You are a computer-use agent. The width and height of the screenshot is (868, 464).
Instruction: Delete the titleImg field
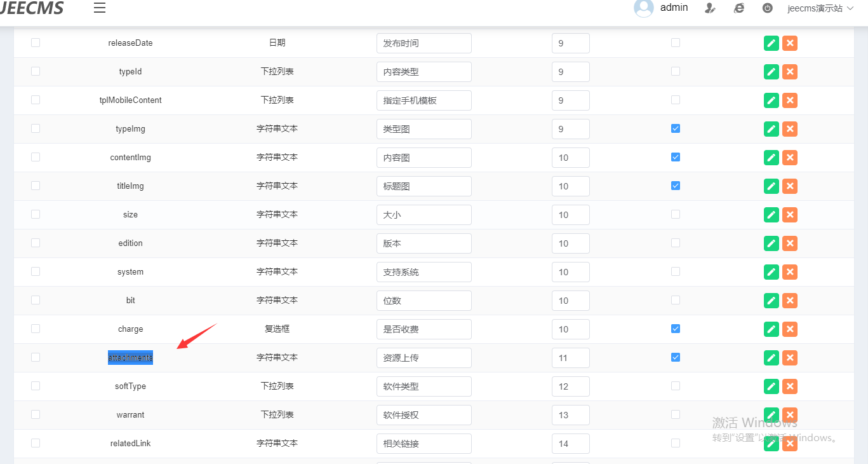click(790, 186)
